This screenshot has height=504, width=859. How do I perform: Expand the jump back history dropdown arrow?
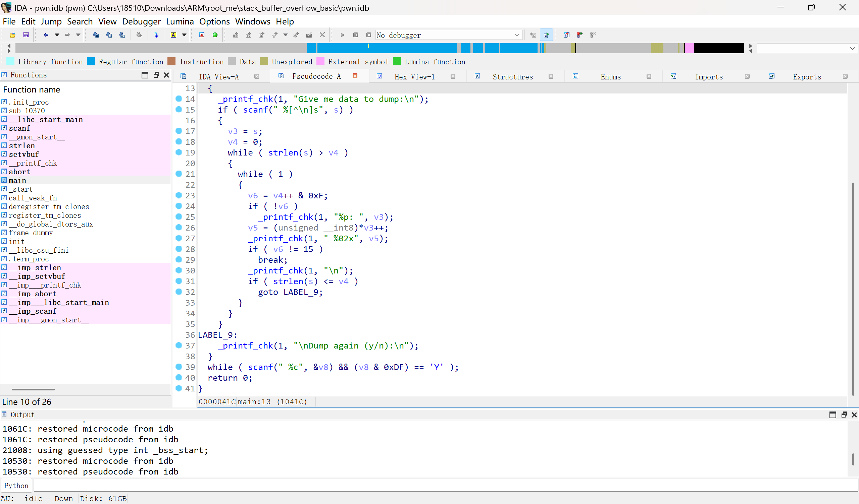click(x=57, y=35)
